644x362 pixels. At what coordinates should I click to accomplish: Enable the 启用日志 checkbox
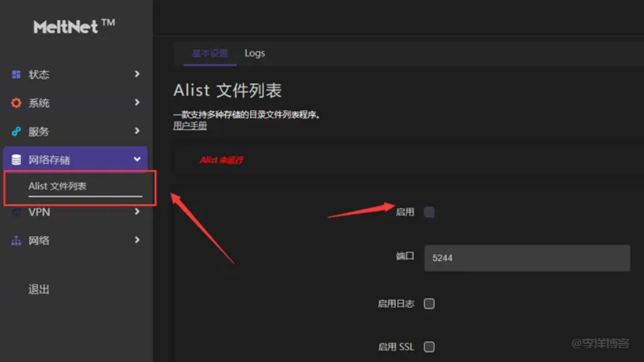click(x=429, y=304)
